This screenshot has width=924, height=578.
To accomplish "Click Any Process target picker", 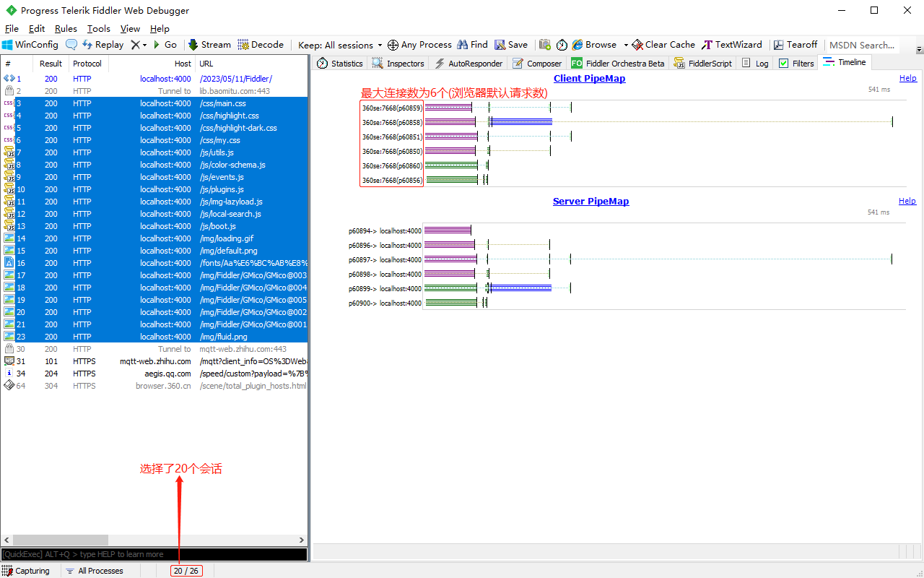I will click(x=419, y=45).
